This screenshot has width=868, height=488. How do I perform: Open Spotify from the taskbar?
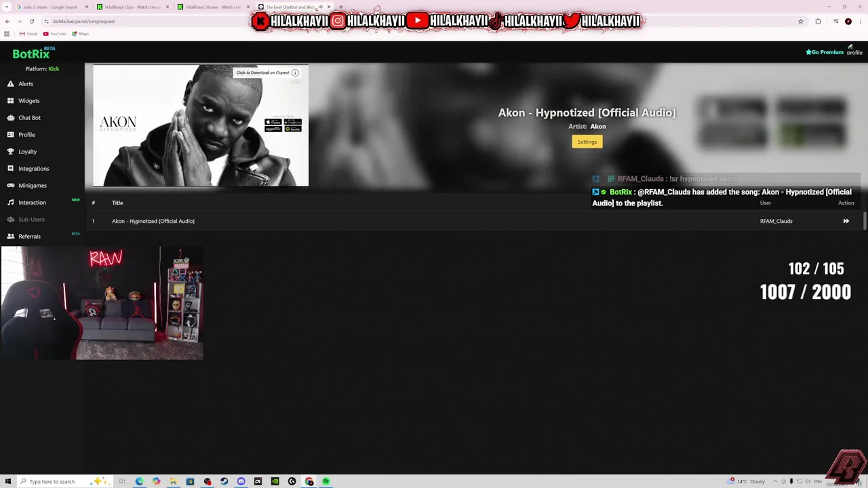[325, 481]
